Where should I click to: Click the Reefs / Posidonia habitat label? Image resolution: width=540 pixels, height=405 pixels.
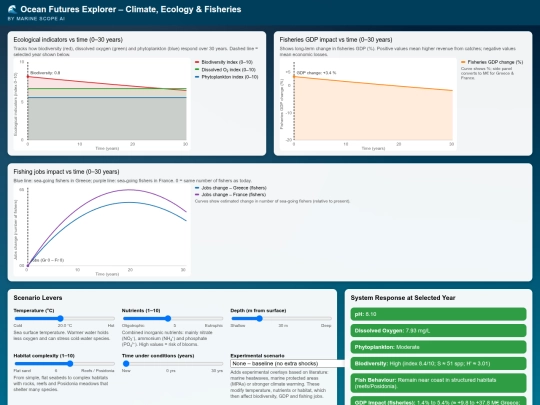[97, 371]
